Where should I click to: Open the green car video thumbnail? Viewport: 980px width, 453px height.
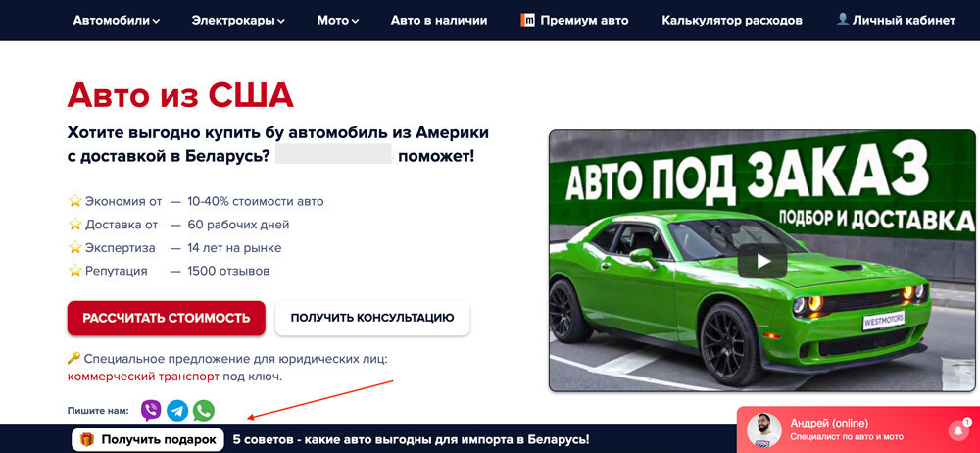tap(761, 261)
